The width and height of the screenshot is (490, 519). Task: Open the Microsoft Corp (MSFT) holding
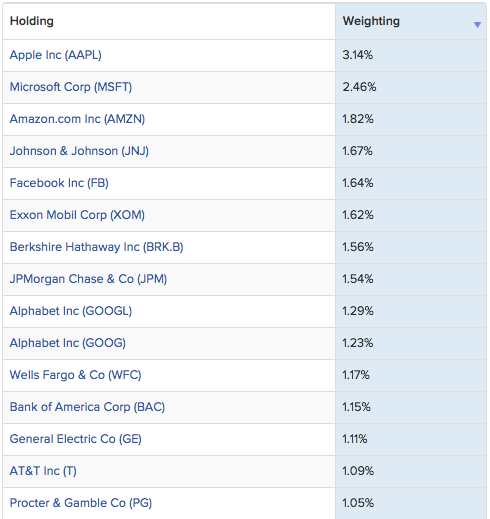(71, 87)
